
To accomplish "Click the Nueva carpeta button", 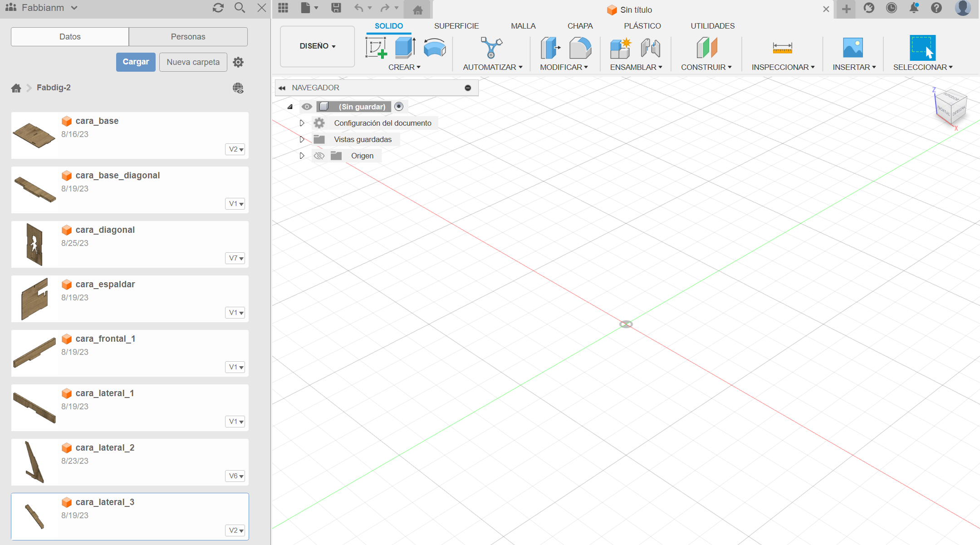I will 193,62.
